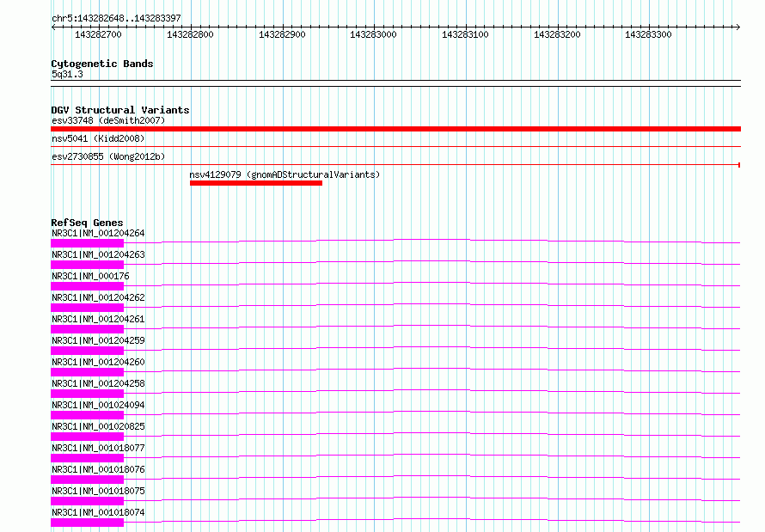Screen dimensions: 765x532
Task: Select transcript NR3C1|NM_001204263 label
Action: 98,254
